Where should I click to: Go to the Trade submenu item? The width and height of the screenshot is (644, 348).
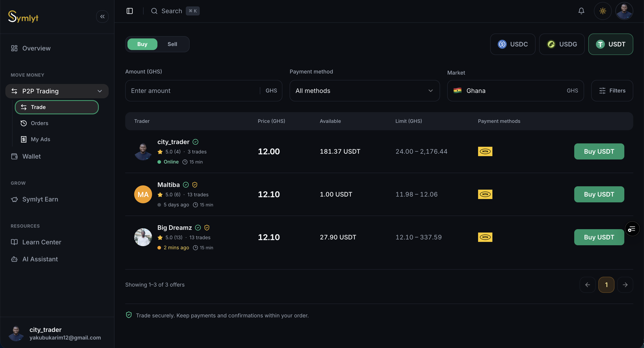point(57,107)
